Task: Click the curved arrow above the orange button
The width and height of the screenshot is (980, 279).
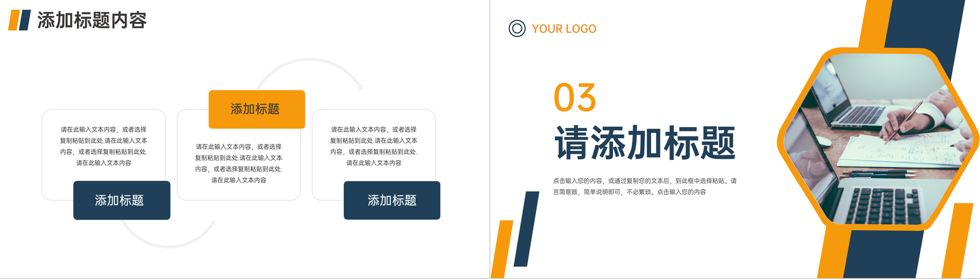Action: pyautogui.click(x=311, y=73)
